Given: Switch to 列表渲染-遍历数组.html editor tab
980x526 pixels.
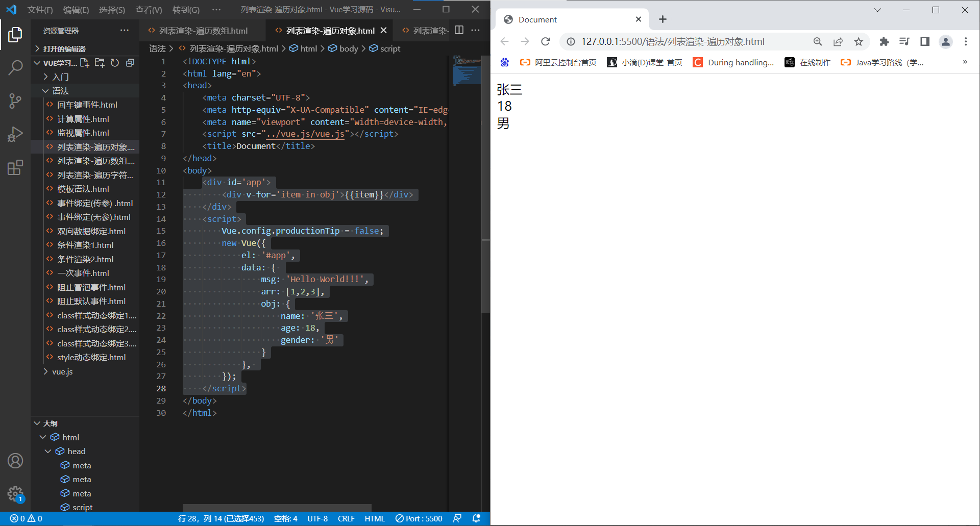Looking at the screenshot, I should coord(203,31).
